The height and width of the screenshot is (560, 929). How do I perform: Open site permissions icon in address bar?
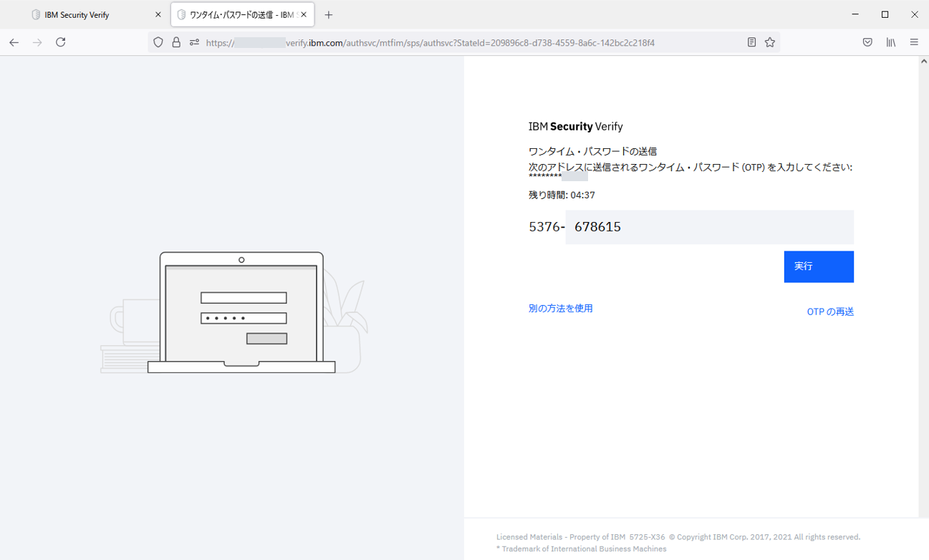coord(194,42)
